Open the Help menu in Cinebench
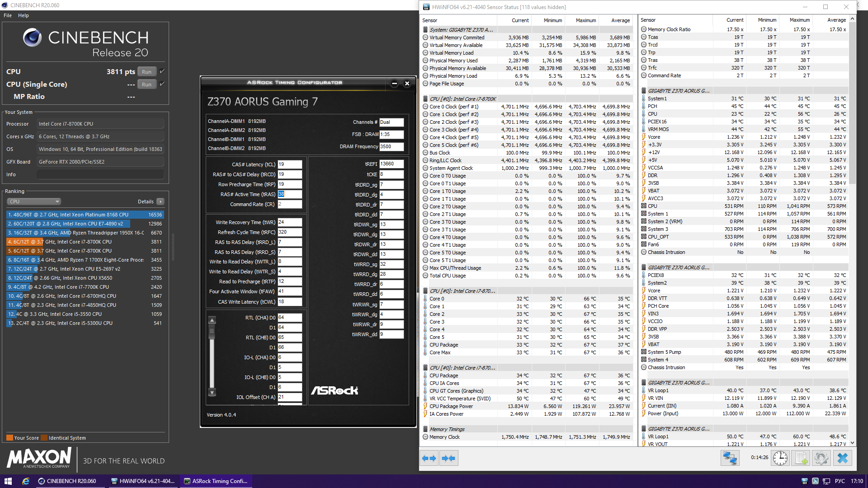868x488 pixels. coord(24,15)
